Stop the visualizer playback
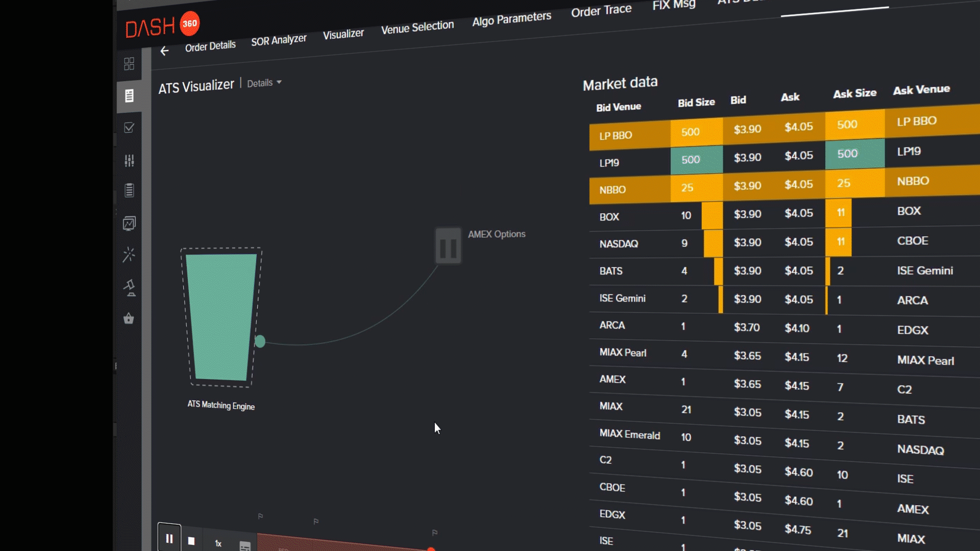The image size is (980, 551). (x=191, y=541)
